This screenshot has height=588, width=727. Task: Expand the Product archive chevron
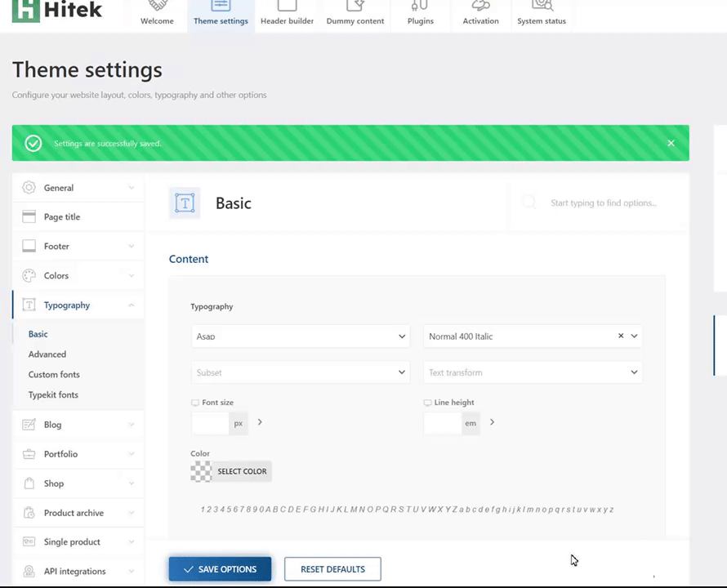132,513
